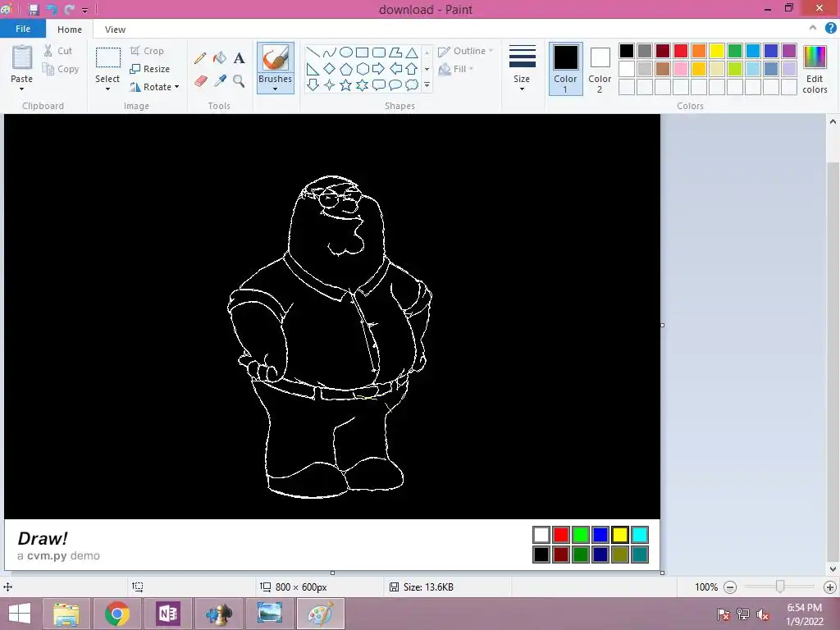Viewport: 840px width, 630px height.
Task: Choose the Hexagon shape
Action: 362,69
